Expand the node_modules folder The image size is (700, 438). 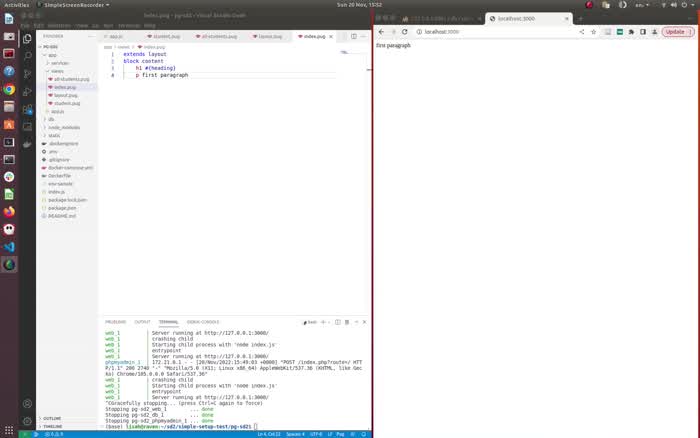click(64, 127)
